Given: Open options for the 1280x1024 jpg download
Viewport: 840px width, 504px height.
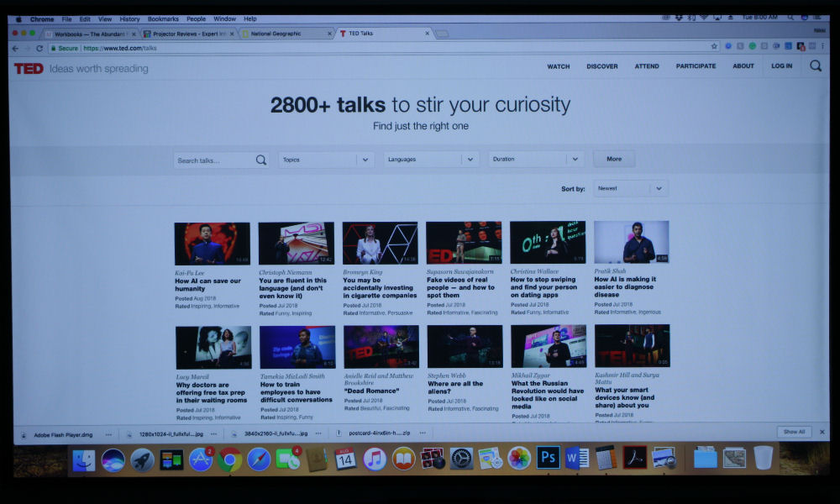Looking at the screenshot, I should pos(213,433).
